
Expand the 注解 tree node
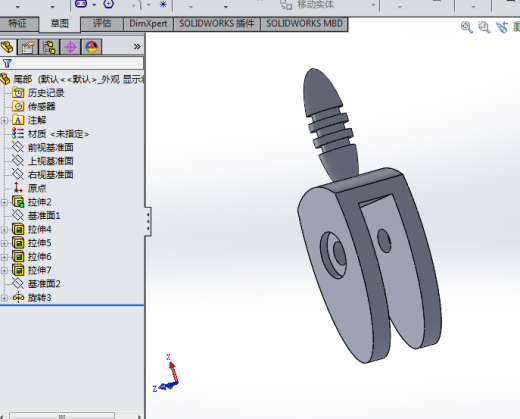(4, 121)
